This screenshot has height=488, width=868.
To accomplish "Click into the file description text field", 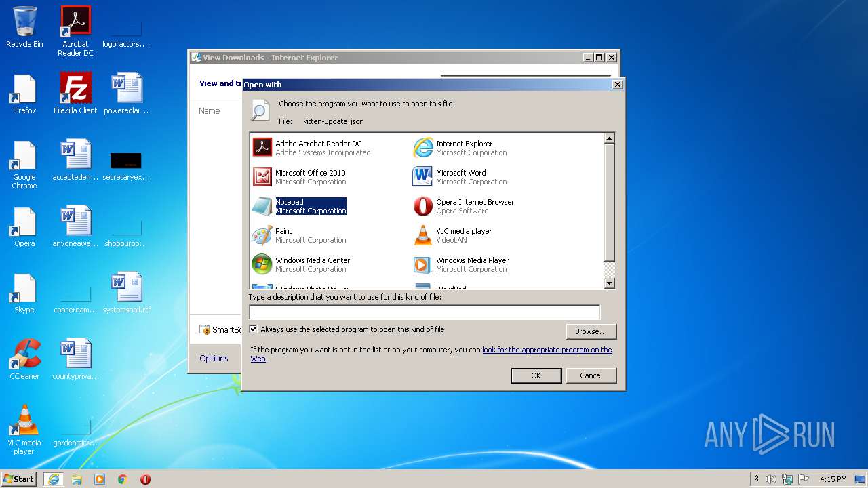I will (x=425, y=312).
